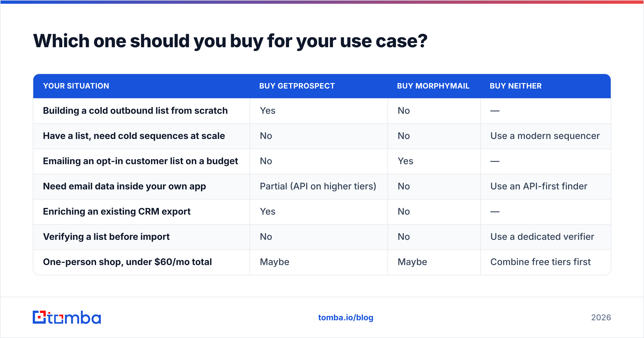Click the "YOUR SITUATION" column header
This screenshot has height=338, width=644.
pyautogui.click(x=76, y=86)
